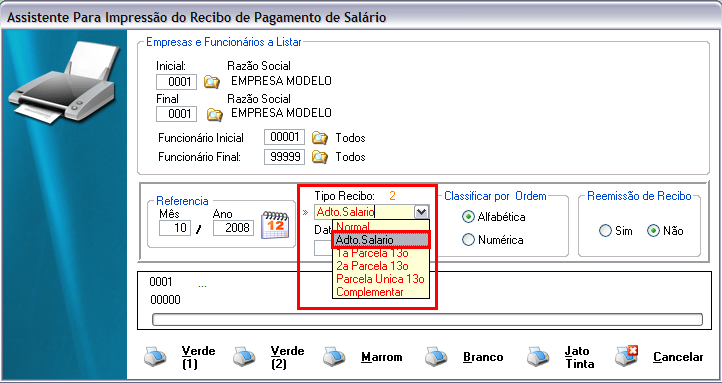Open folder lookup for Funcionário Final
Viewport: 722px width, 383px height.
[320, 157]
